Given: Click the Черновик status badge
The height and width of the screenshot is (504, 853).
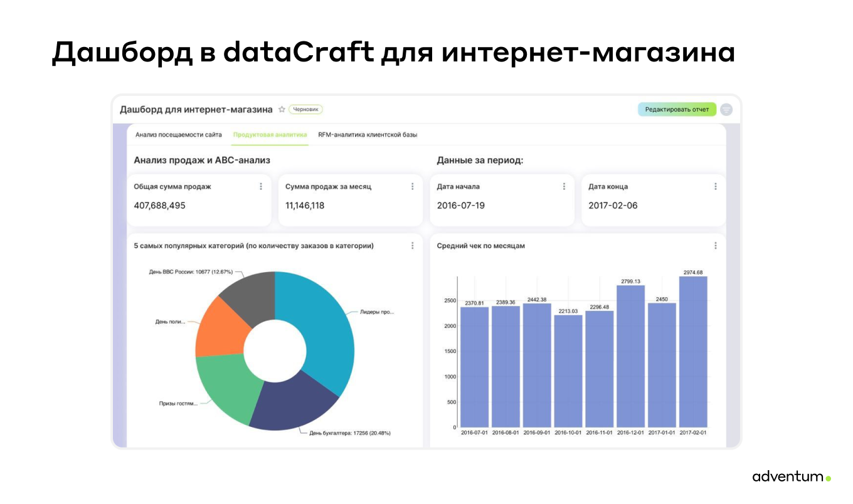Looking at the screenshot, I should [x=305, y=109].
